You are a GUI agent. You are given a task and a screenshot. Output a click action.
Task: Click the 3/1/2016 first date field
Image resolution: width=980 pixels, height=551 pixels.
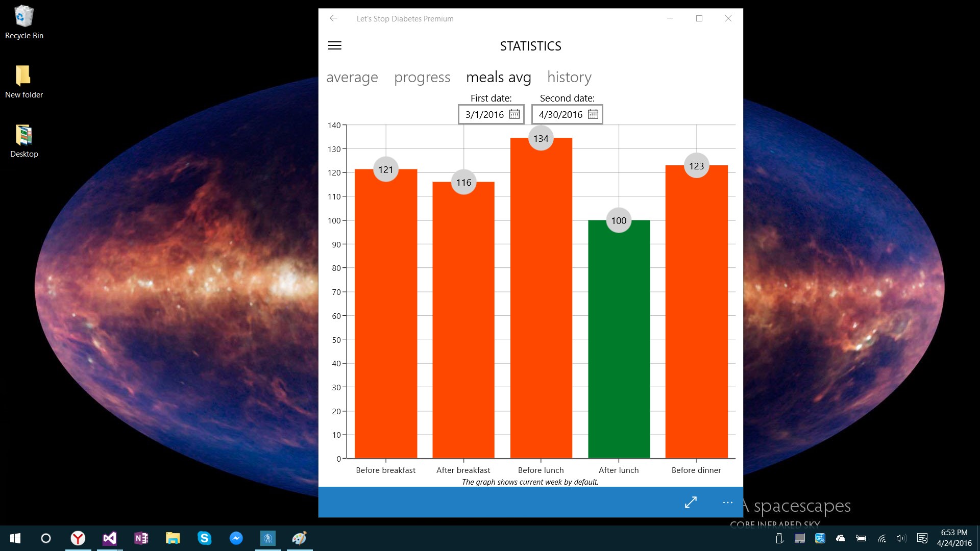click(484, 115)
